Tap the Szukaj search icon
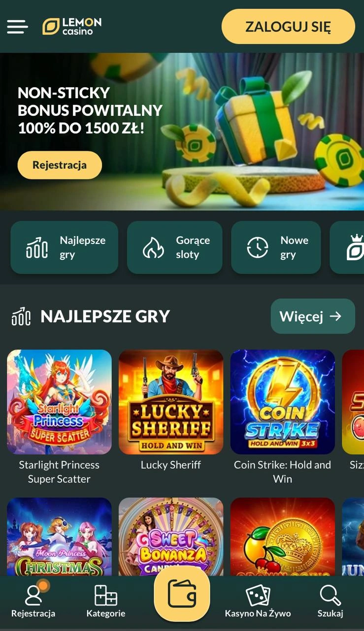Viewport: 364px width, 631px height. [x=330, y=596]
